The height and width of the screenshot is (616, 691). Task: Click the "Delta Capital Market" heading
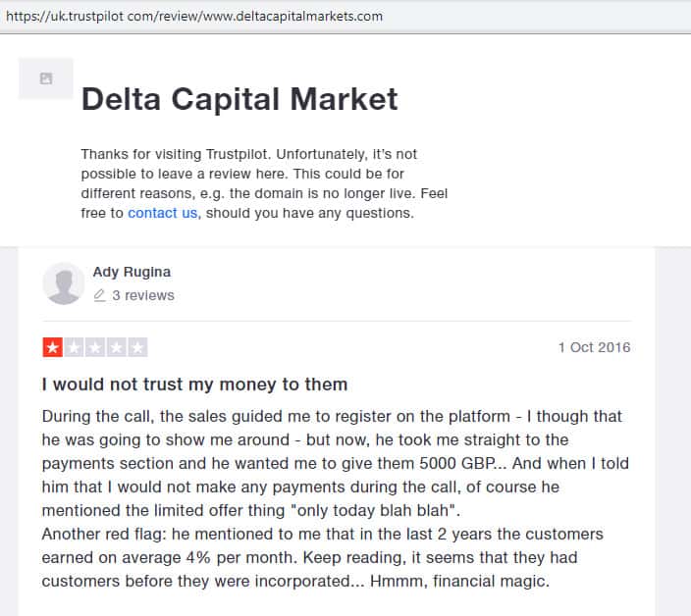tap(239, 99)
